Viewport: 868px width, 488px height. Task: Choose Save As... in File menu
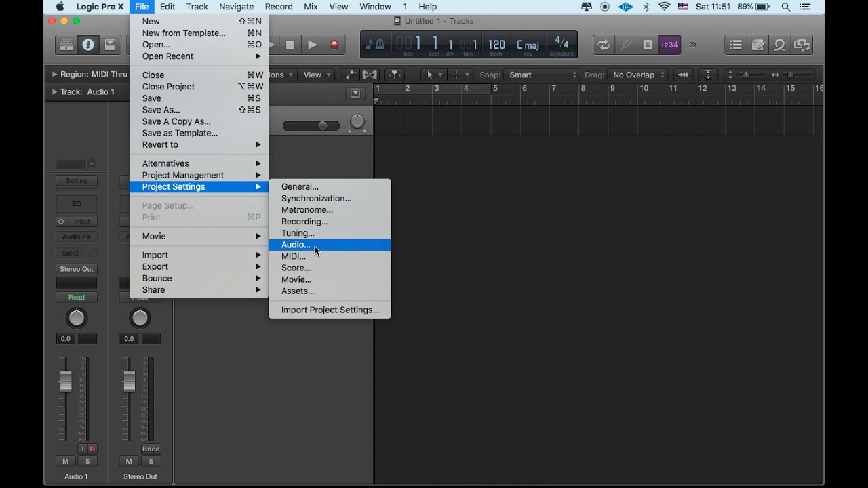199,110
